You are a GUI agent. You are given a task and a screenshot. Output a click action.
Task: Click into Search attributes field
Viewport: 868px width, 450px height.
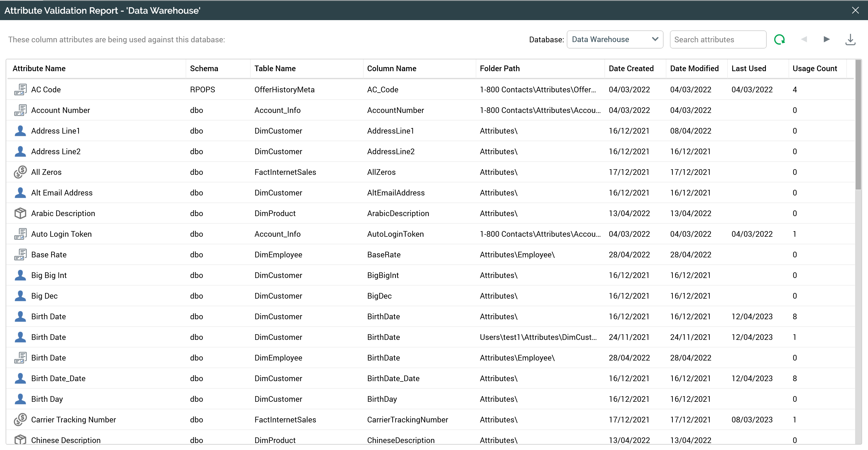click(x=718, y=39)
